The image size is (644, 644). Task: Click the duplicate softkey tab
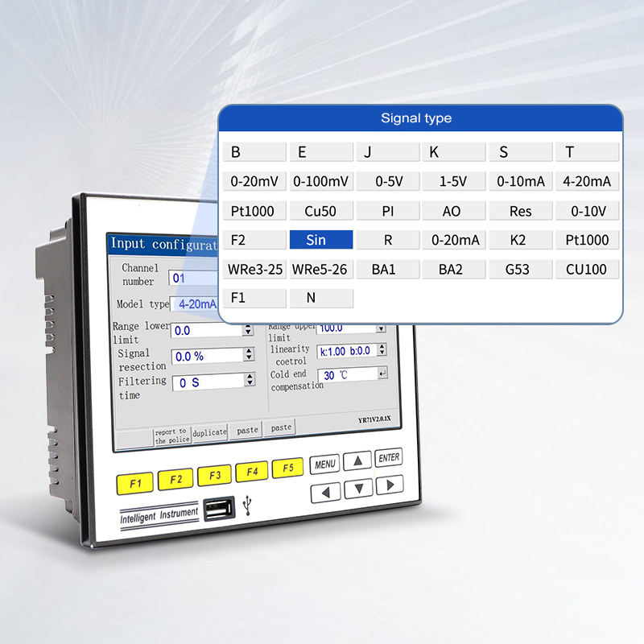tap(209, 432)
